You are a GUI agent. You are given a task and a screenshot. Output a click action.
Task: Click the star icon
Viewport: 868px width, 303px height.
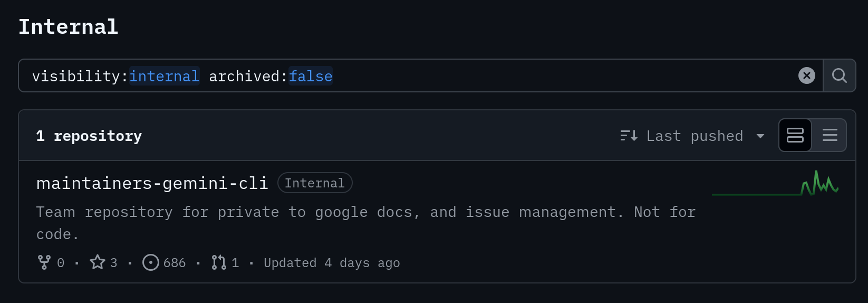(x=98, y=262)
